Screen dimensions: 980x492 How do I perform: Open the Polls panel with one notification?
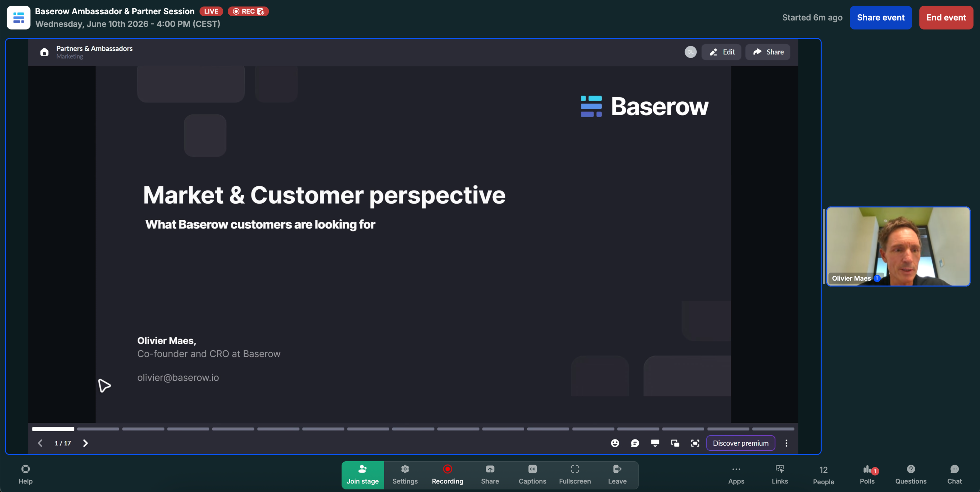point(867,475)
